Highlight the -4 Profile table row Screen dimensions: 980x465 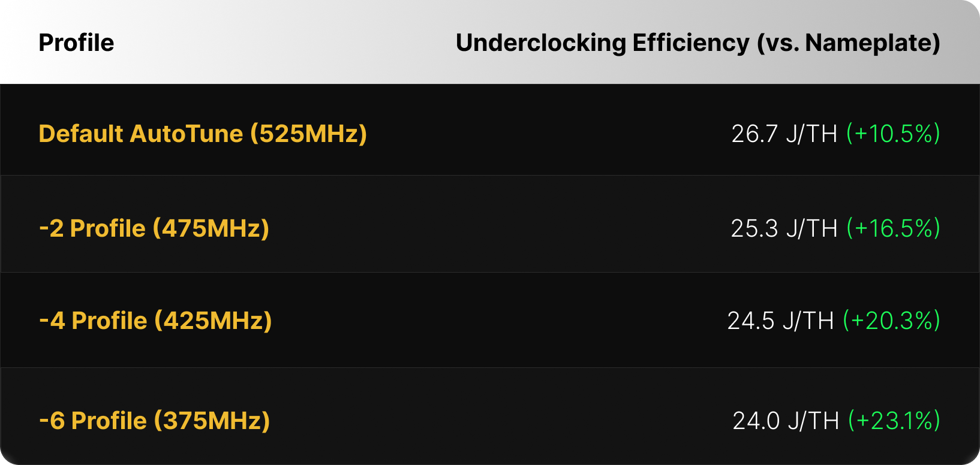pyautogui.click(x=510, y=321)
